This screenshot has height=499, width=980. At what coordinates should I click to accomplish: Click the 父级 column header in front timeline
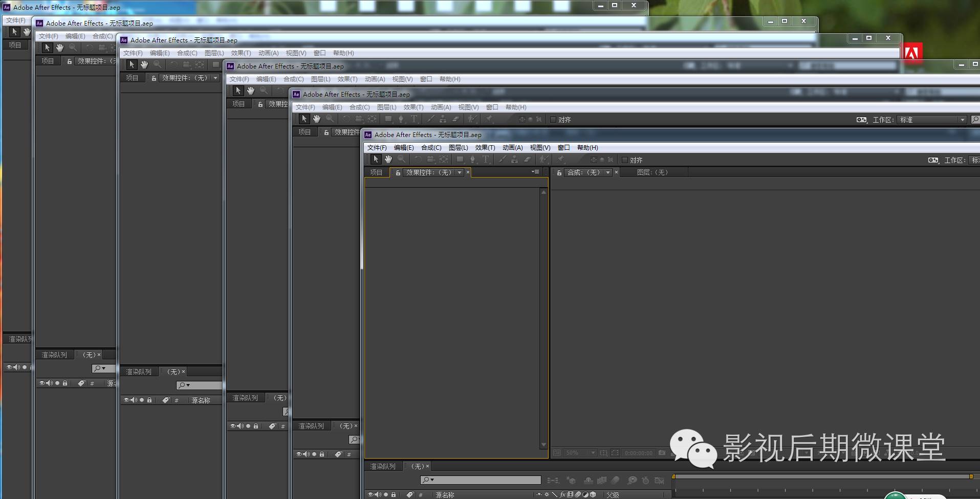[x=613, y=495]
